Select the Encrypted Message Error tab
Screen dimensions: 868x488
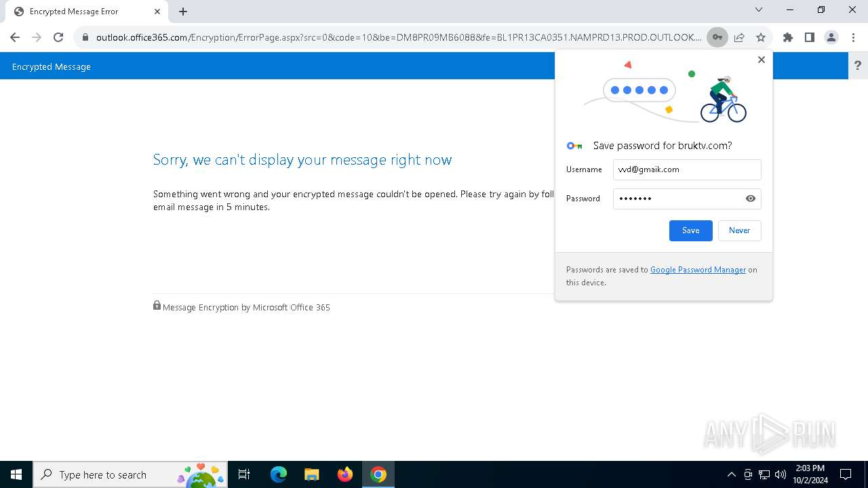87,12
